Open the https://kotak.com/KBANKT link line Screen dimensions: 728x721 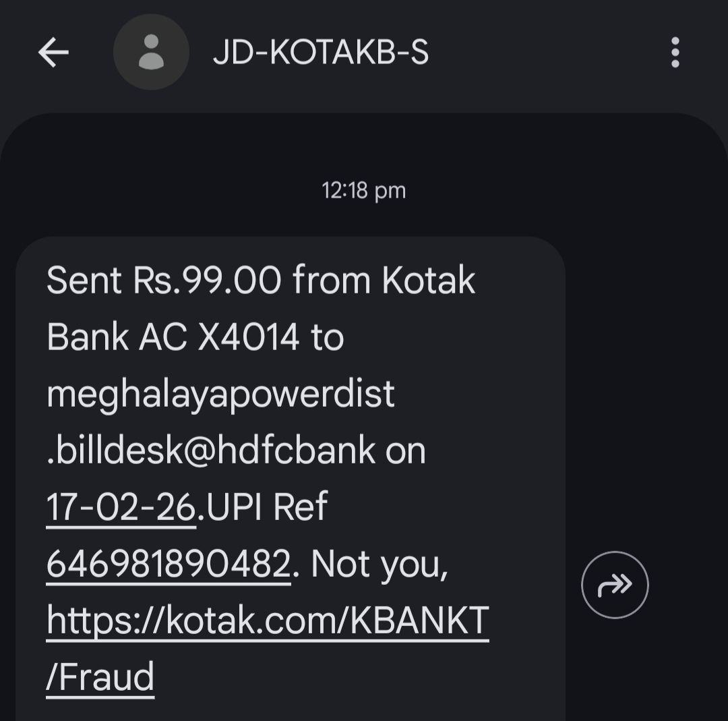coord(268,621)
